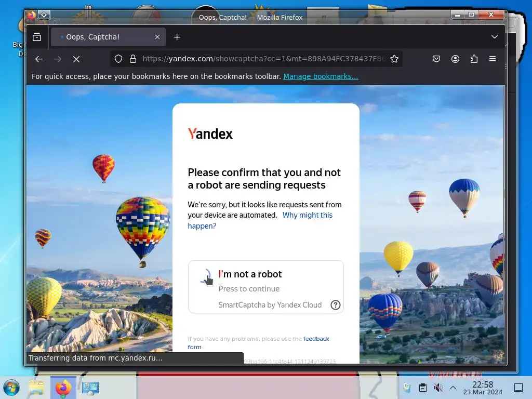Open window menu Firefox titlebar icon
Image resolution: width=532 pixels, height=399 pixels.
coord(31,15)
